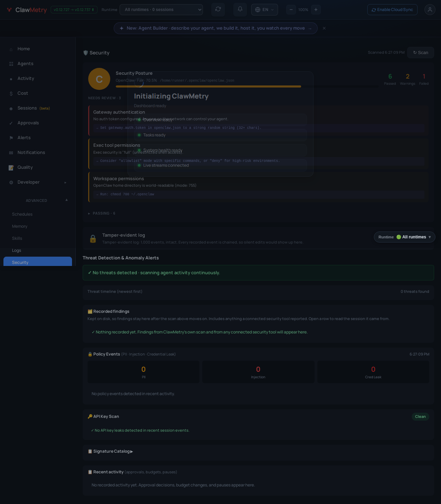The width and height of the screenshot is (441, 504).
Task: Select the Security sidebar item
Action: 38,261
